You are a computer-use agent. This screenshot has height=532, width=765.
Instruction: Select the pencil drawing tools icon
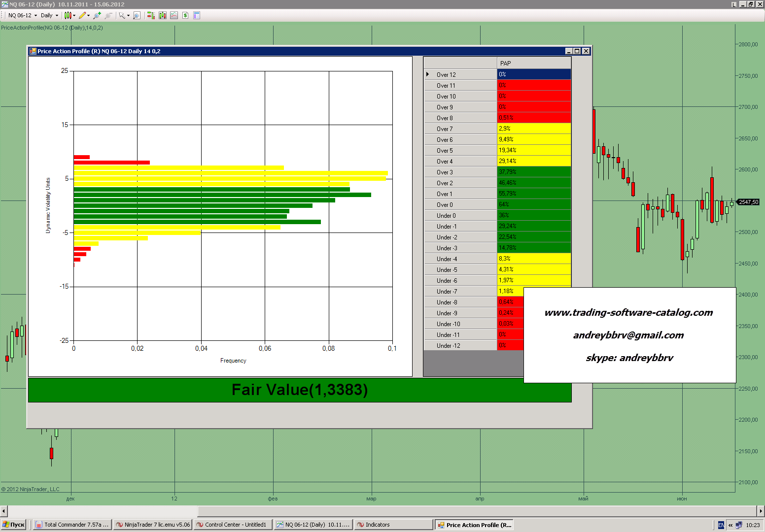click(83, 15)
